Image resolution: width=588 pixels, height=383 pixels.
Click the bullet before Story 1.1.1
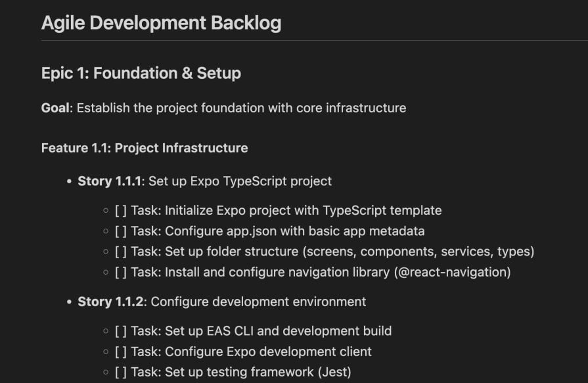coord(69,181)
